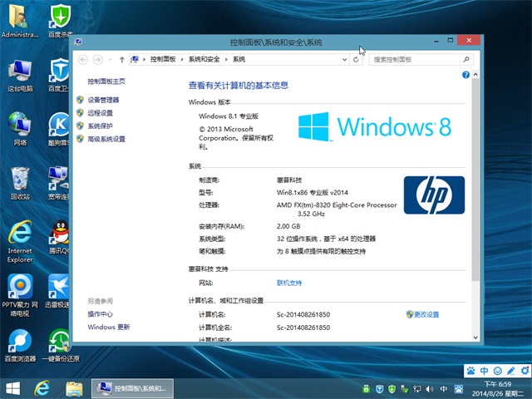Open 设备管理器 link in left sidebar
532x399 pixels.
[x=103, y=100]
